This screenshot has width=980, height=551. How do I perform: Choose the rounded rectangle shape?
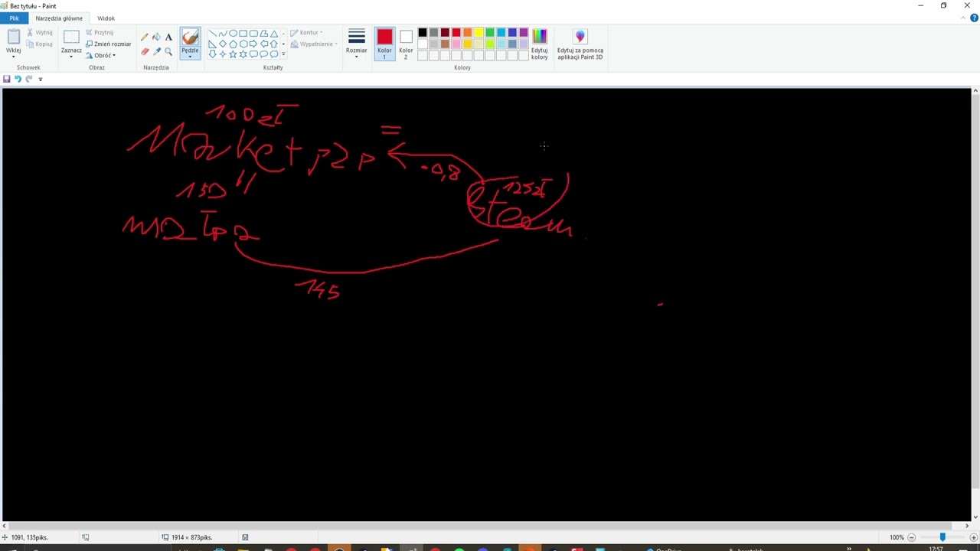[253, 34]
